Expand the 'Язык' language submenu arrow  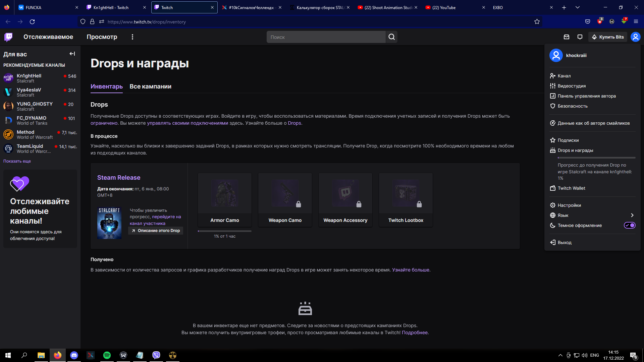pyautogui.click(x=632, y=215)
